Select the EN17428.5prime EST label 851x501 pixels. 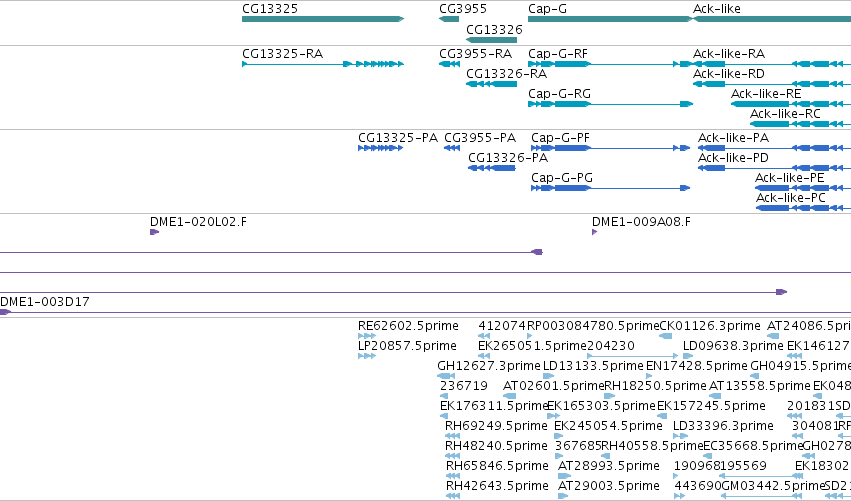click(x=697, y=366)
